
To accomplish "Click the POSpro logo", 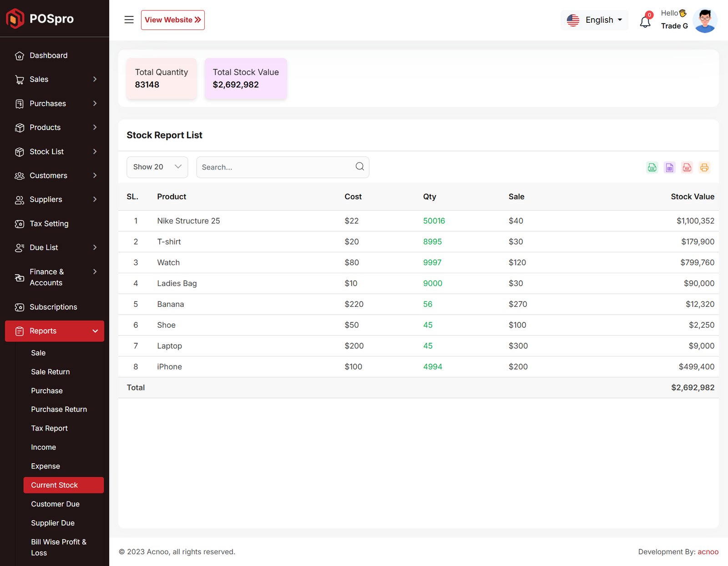I will [x=40, y=19].
